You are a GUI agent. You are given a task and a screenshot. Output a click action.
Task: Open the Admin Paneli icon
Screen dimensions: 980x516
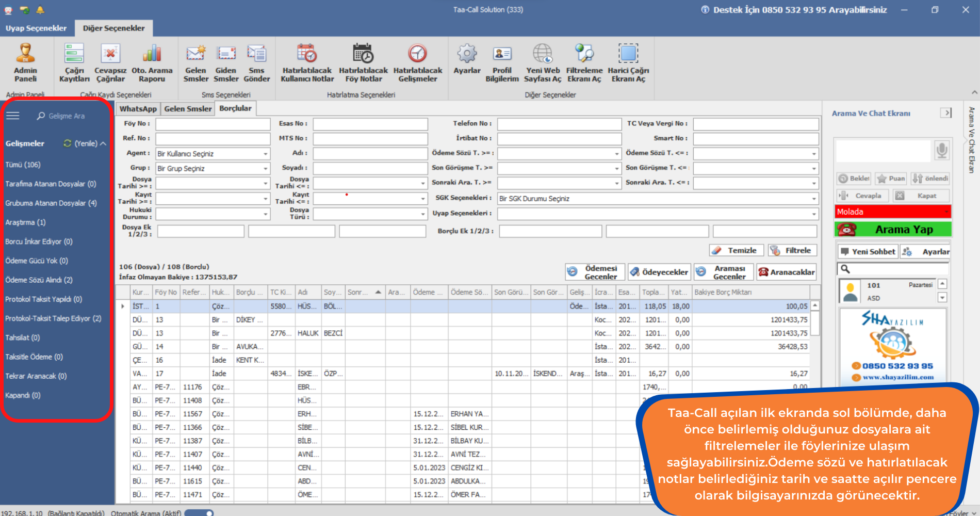(x=25, y=62)
